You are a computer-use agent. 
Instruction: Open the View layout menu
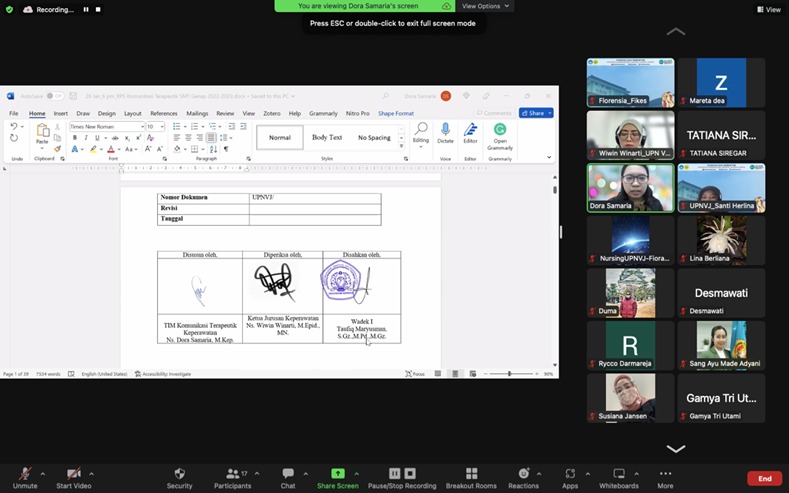click(x=768, y=9)
